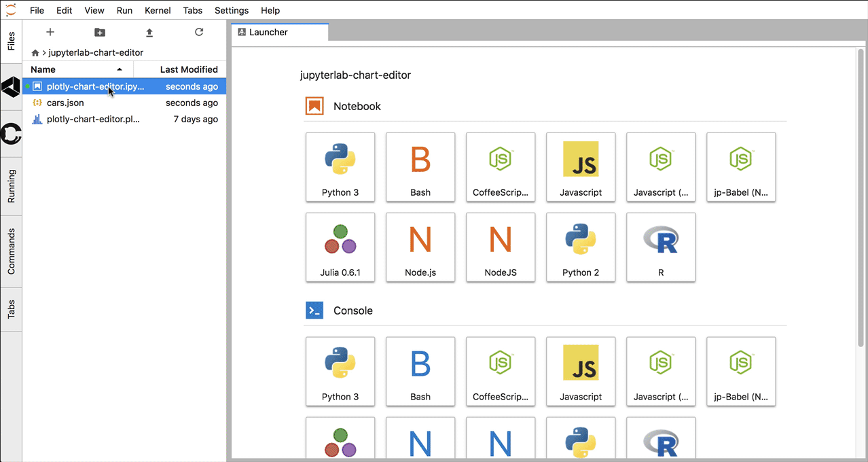The image size is (868, 462).
Task: Click jupyterlab-chart-editor breadcrumb folder
Action: click(x=96, y=52)
